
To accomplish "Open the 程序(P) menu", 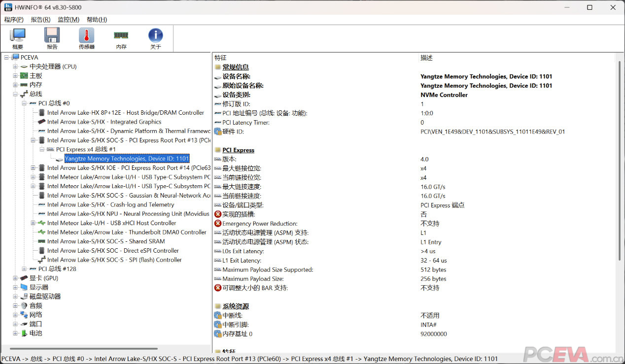I will [x=13, y=19].
